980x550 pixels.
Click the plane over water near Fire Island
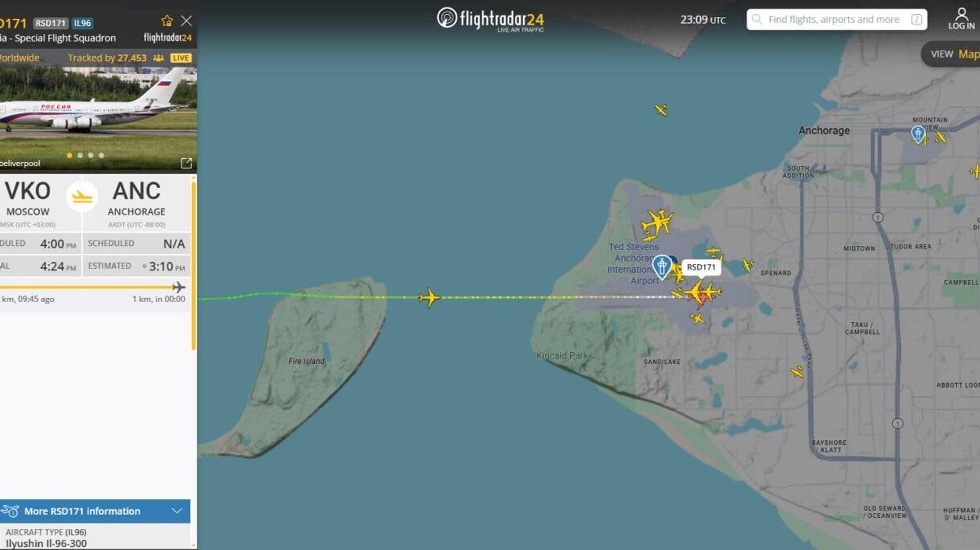click(x=429, y=297)
